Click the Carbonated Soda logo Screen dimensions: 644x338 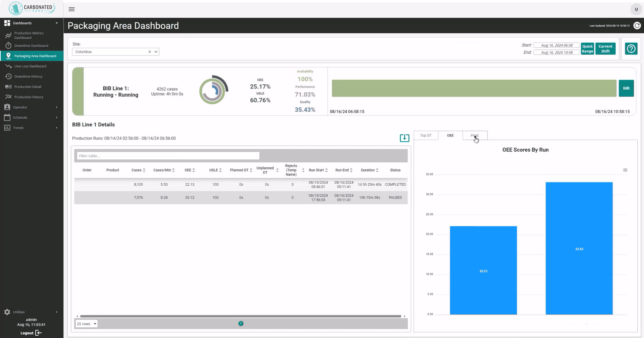coord(32,8)
